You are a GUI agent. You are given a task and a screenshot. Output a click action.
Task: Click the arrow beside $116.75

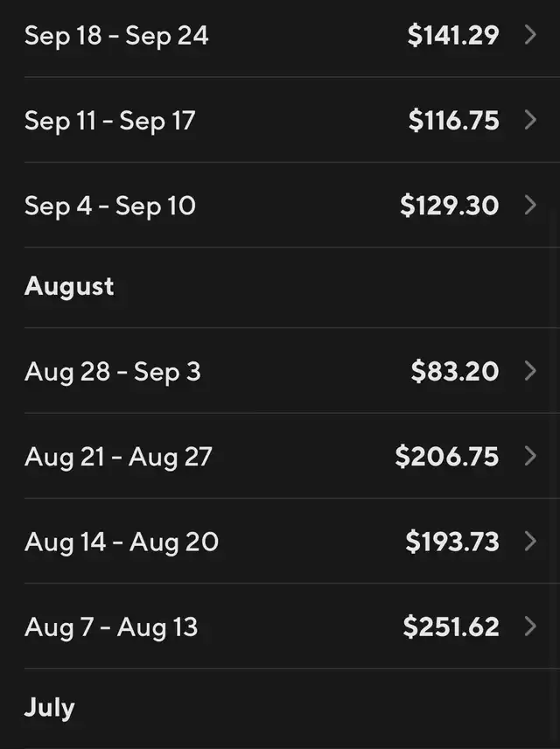[x=530, y=120]
